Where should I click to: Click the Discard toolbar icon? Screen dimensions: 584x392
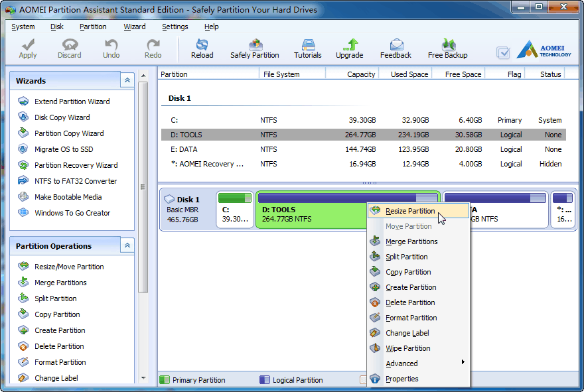tap(70, 44)
